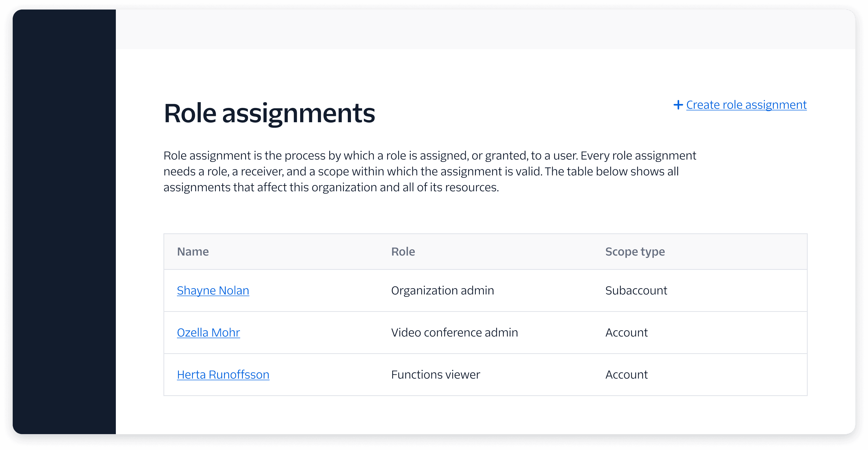Click Account scope in Ozella Mohr's row
This screenshot has height=450, width=868.
coord(626,333)
